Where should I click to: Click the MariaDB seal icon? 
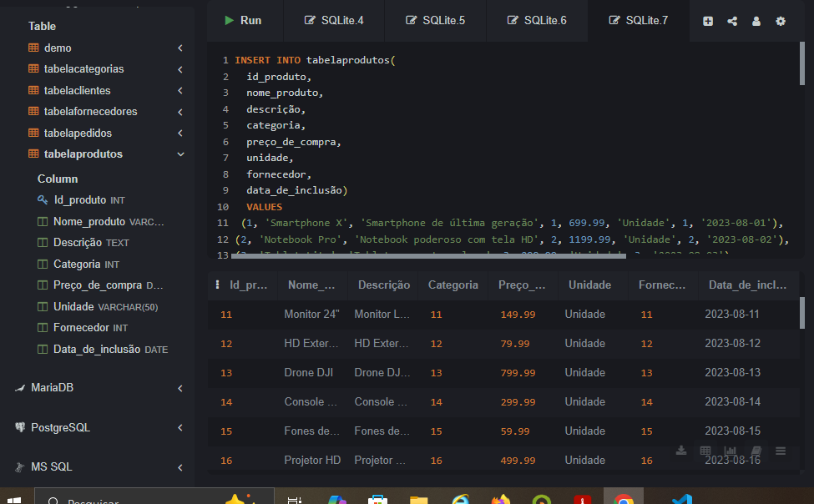tap(20, 388)
